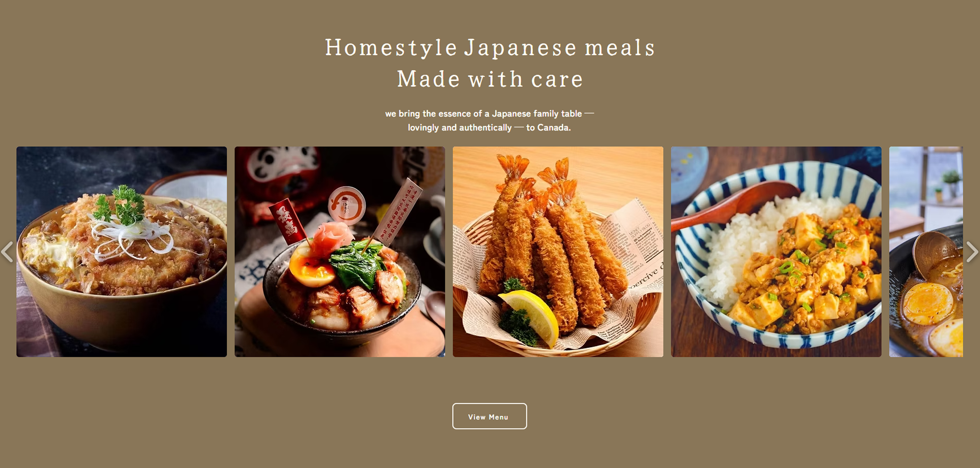Open the chashu egg bowl with red flags photo
980x468 pixels.
[340, 252]
